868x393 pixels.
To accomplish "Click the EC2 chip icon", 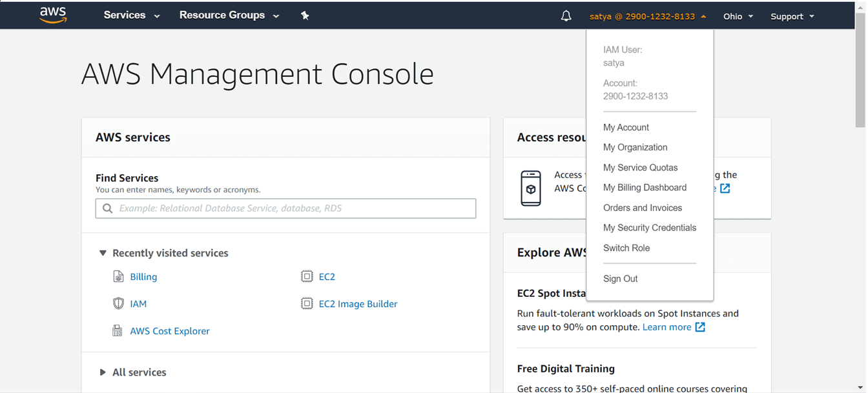I will pyautogui.click(x=307, y=277).
